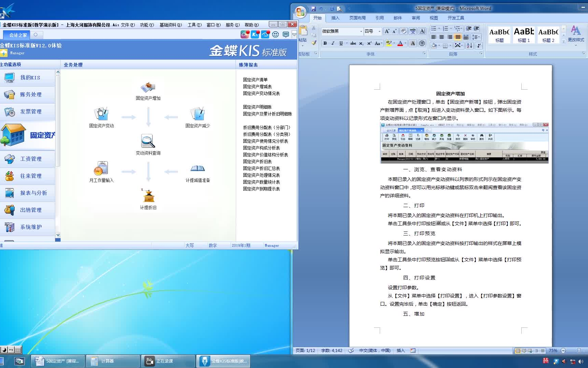Viewport: 588px width, 368px height.
Task: Toggle show paragraph marks in Word
Action: (x=478, y=45)
